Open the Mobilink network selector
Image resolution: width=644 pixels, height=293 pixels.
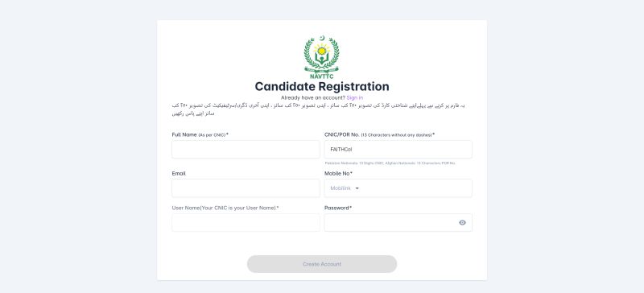click(345, 188)
